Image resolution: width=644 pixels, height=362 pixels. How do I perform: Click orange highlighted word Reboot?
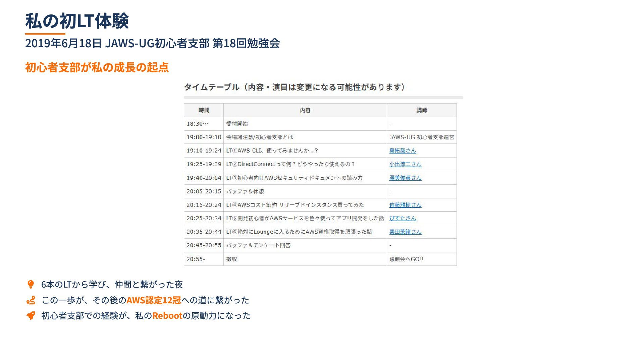point(167,316)
